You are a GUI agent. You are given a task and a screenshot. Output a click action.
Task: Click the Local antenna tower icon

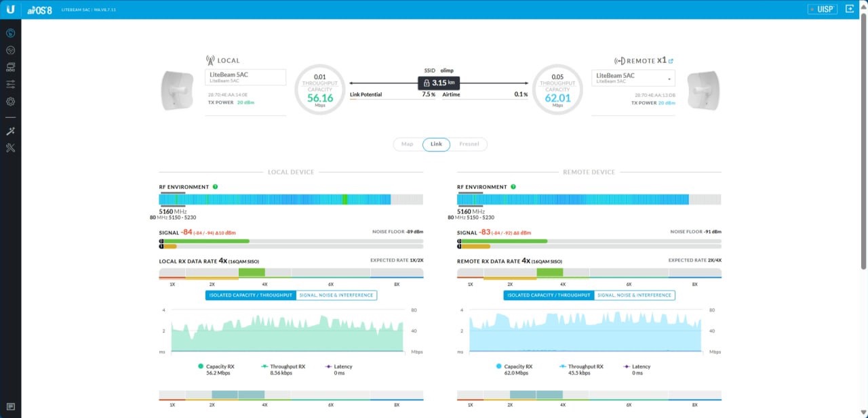(x=210, y=60)
